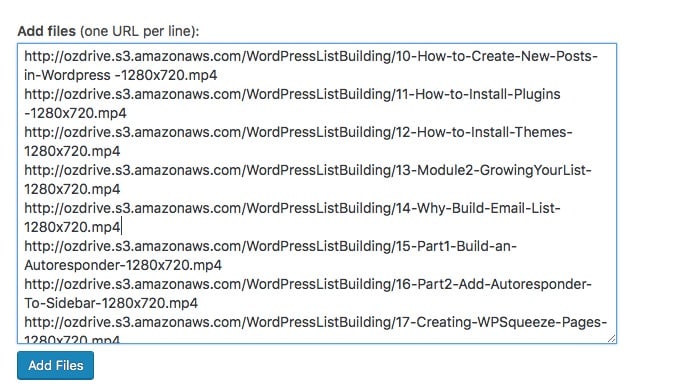Click the Add Files button

click(x=56, y=365)
